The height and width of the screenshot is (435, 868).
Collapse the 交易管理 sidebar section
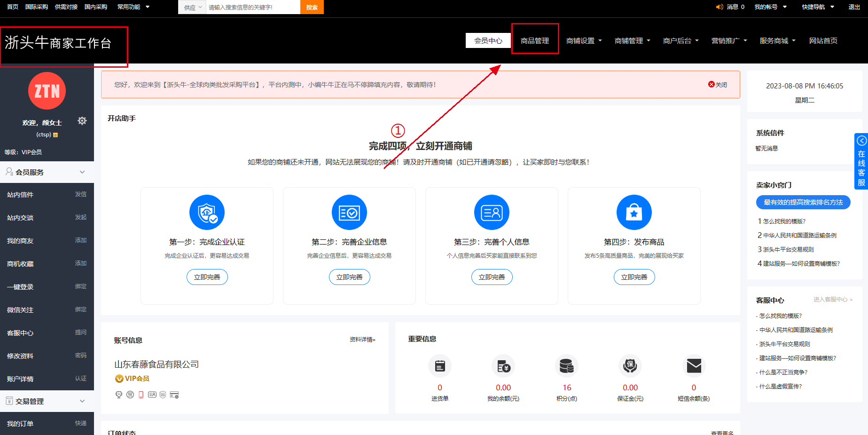coord(82,401)
